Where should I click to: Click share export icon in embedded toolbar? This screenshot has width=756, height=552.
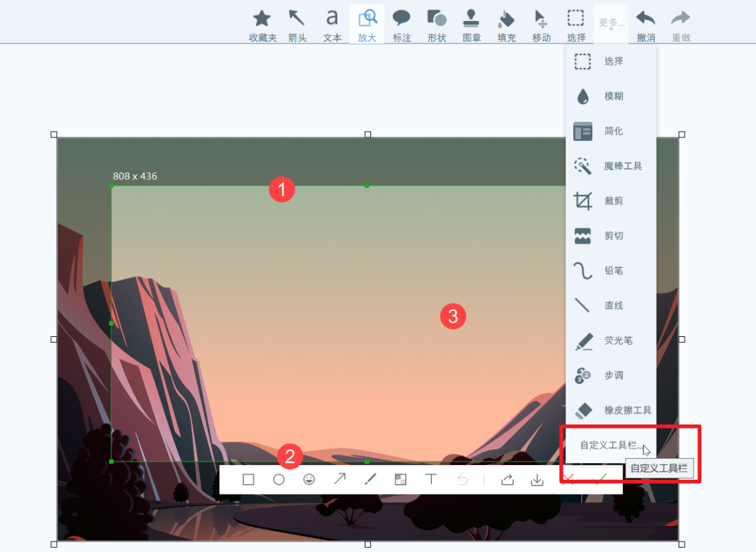point(507,480)
